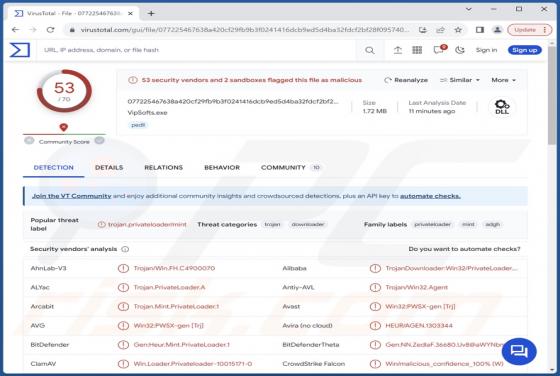
Task: Click the 53/70 detection score gauge
Action: (64, 91)
